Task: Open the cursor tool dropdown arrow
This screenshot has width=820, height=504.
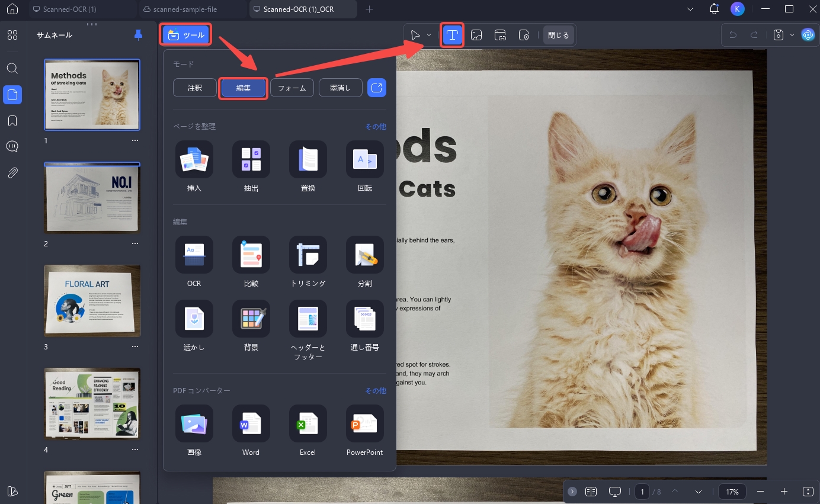Action: (429, 36)
